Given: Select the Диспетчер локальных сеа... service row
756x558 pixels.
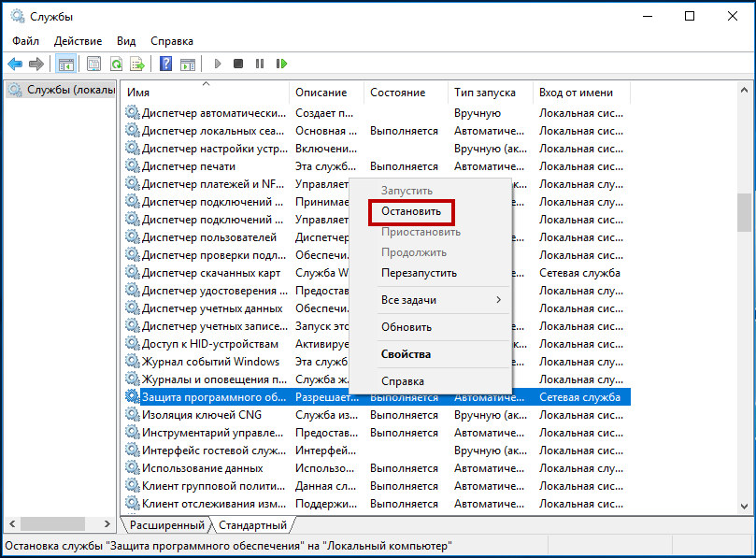Looking at the screenshot, I should (x=376, y=131).
